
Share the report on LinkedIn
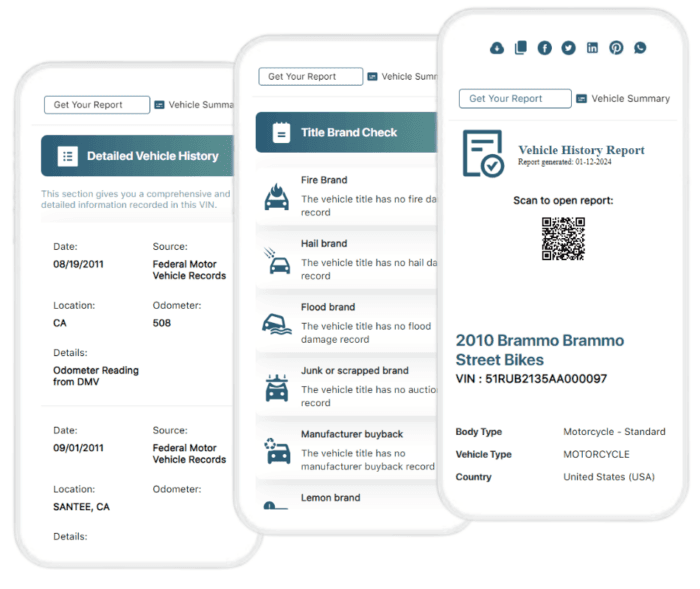pyautogui.click(x=592, y=48)
